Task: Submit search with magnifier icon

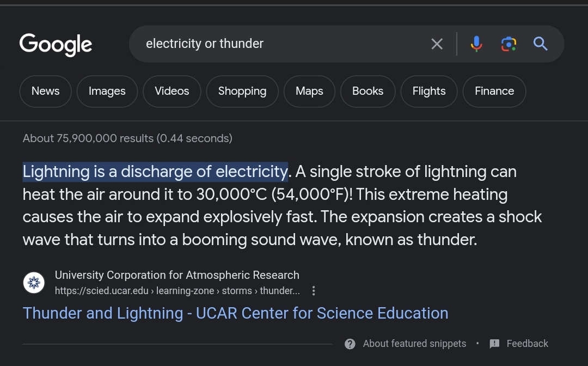Action: 541,44
